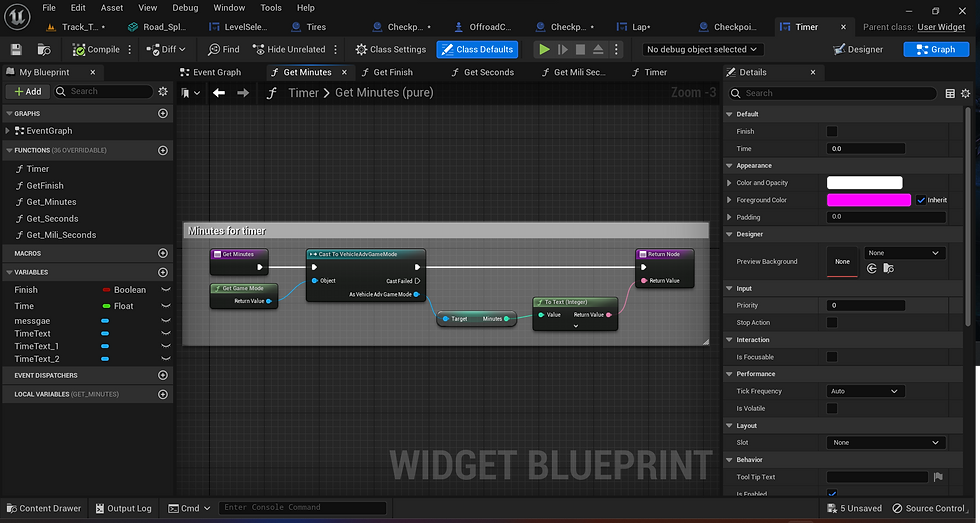Image resolution: width=980 pixels, height=523 pixels.
Task: Open the Slot None dropdown
Action: [x=886, y=442]
